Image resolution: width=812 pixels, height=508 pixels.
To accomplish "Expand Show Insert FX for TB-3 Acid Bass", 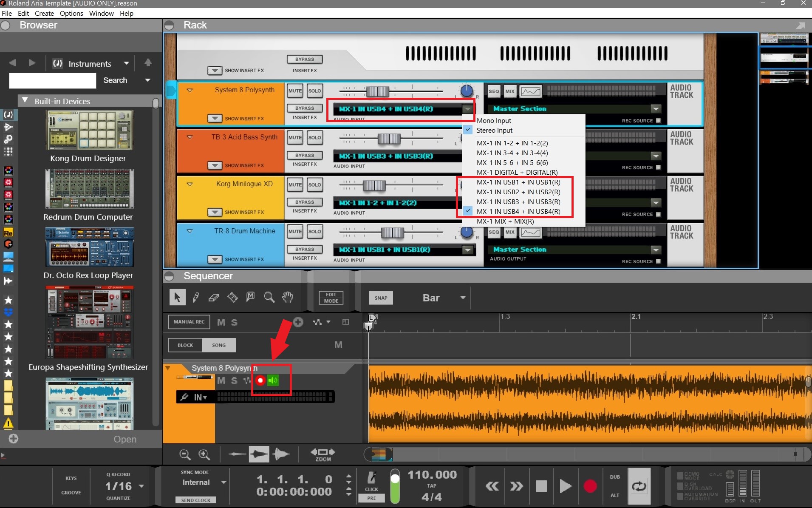I will pyautogui.click(x=215, y=165).
